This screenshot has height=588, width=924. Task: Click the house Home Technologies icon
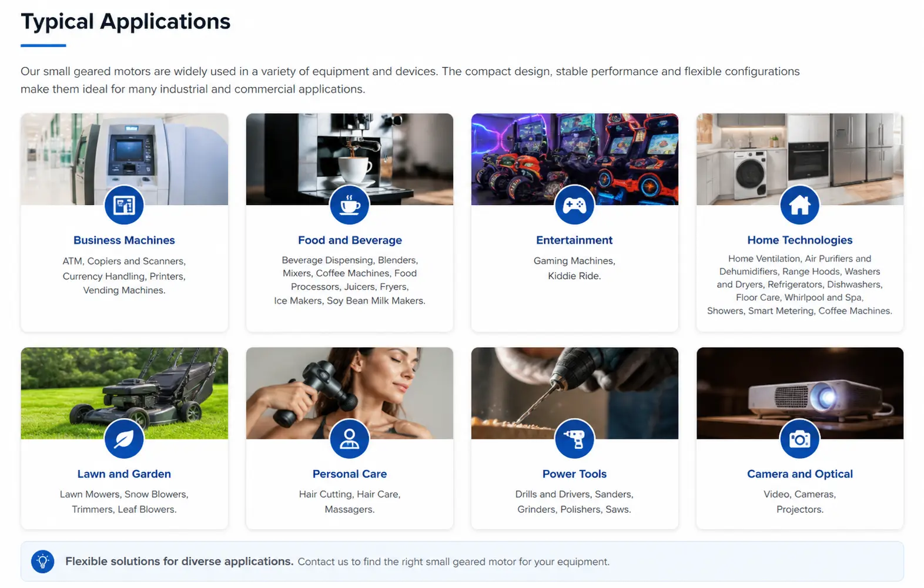click(799, 205)
